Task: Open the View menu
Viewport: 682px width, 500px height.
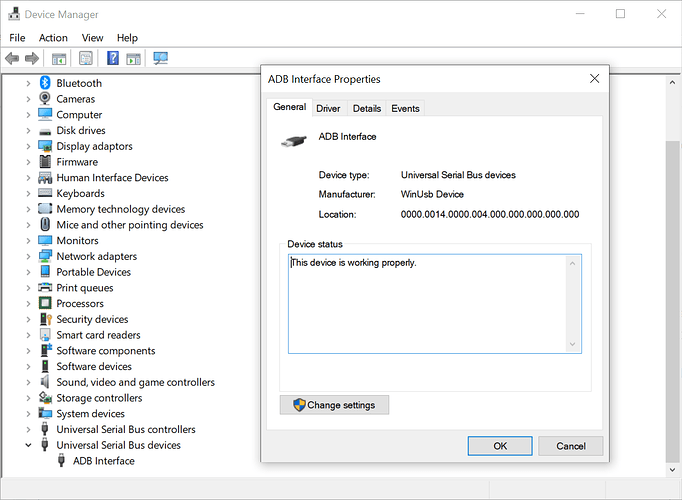Action: [x=92, y=38]
